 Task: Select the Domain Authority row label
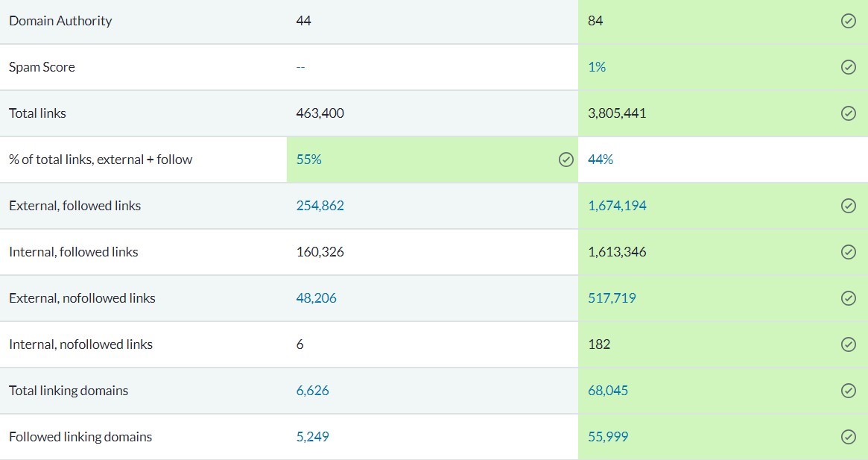pyautogui.click(x=60, y=21)
